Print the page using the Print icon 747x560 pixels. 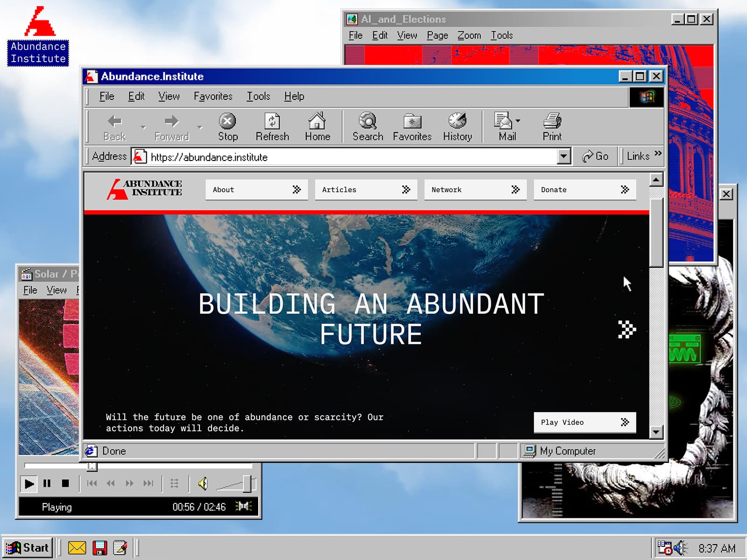pyautogui.click(x=552, y=123)
